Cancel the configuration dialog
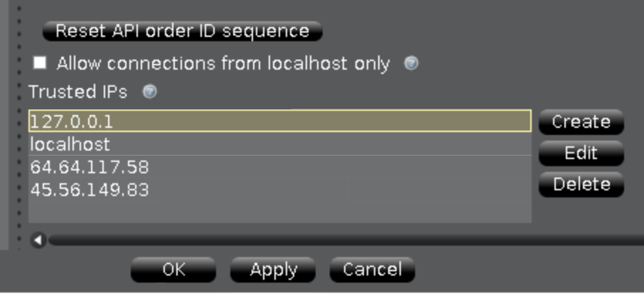This screenshot has height=294, width=644. click(372, 269)
